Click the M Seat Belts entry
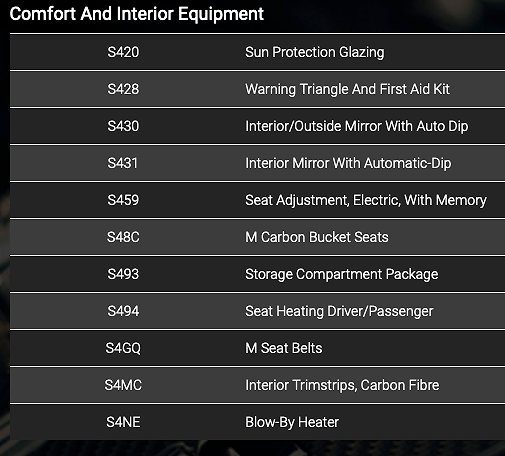The image size is (505, 456). click(x=284, y=348)
